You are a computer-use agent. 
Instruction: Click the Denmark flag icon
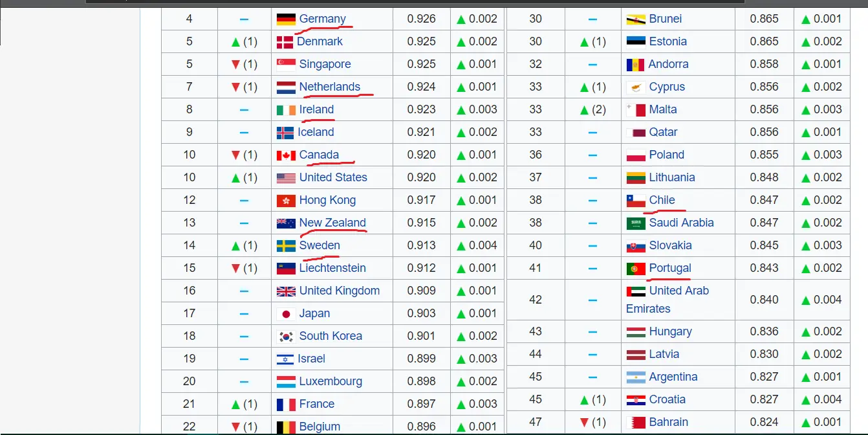point(285,42)
